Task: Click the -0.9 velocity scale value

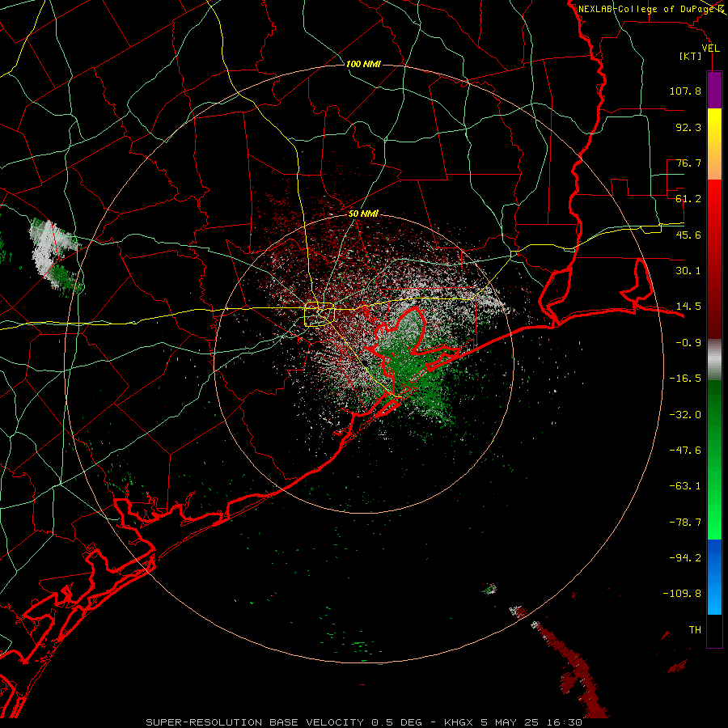Action: click(x=688, y=343)
